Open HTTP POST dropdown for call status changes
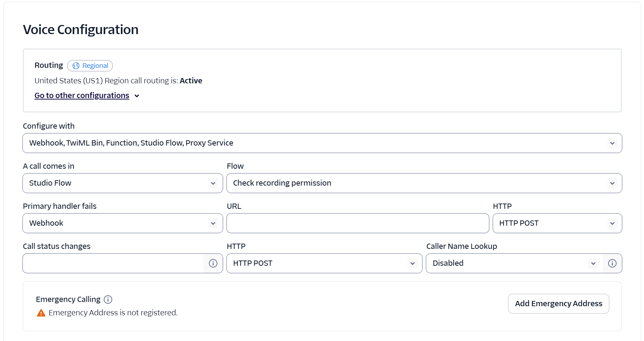Image resolution: width=644 pixels, height=341 pixels. pos(324,263)
